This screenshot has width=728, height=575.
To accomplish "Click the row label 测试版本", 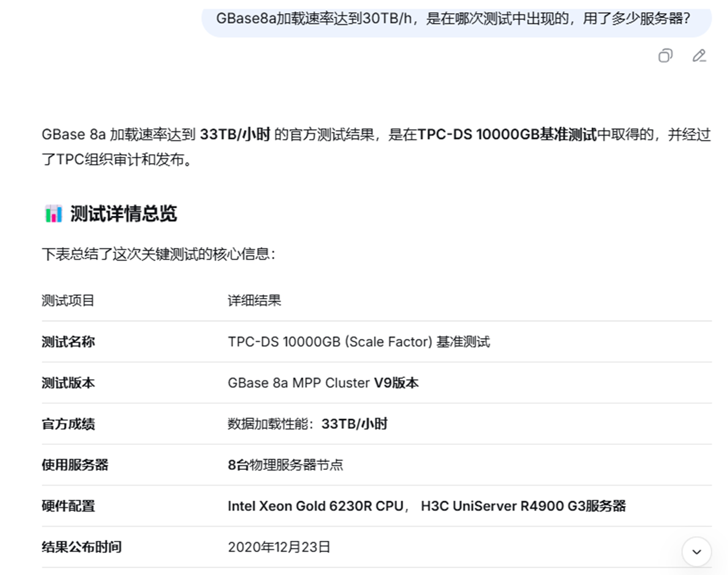I will (68, 383).
